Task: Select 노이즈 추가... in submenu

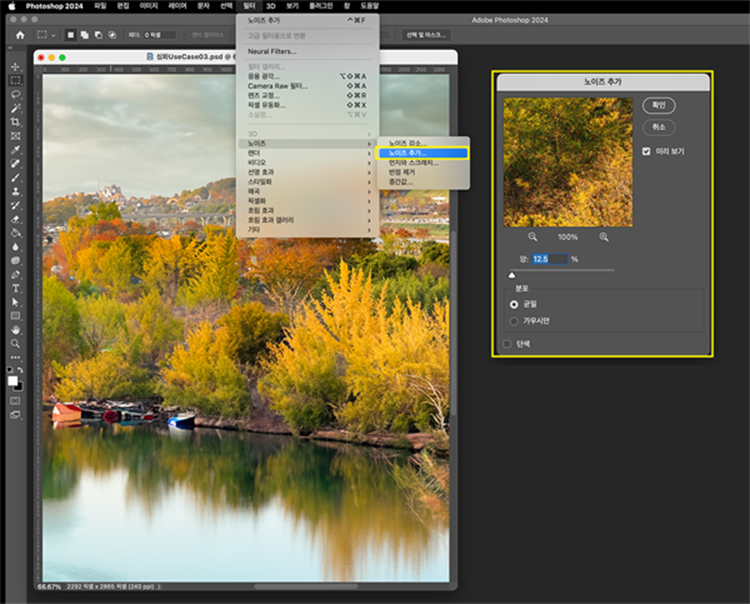Action: [x=422, y=153]
